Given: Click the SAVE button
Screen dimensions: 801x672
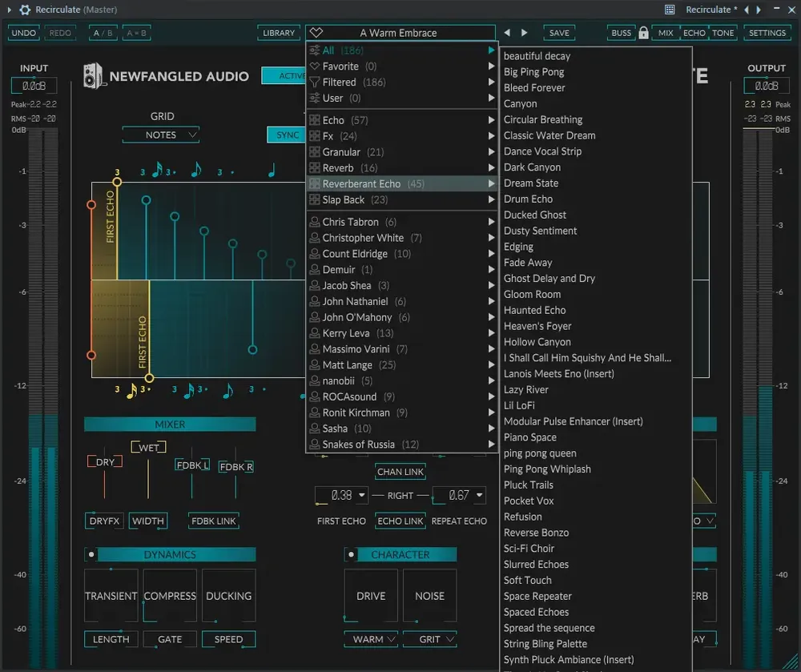Looking at the screenshot, I should [x=559, y=33].
